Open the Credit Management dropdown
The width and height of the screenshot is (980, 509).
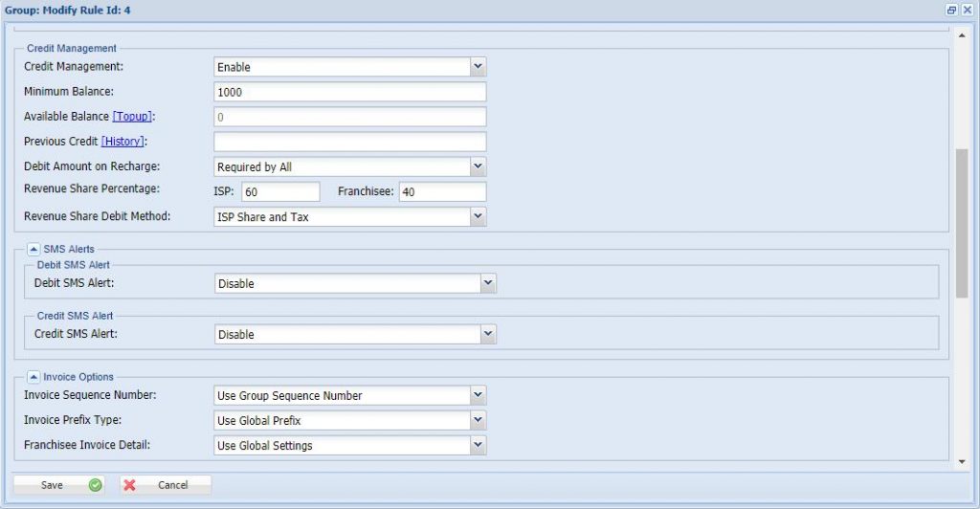[479, 67]
